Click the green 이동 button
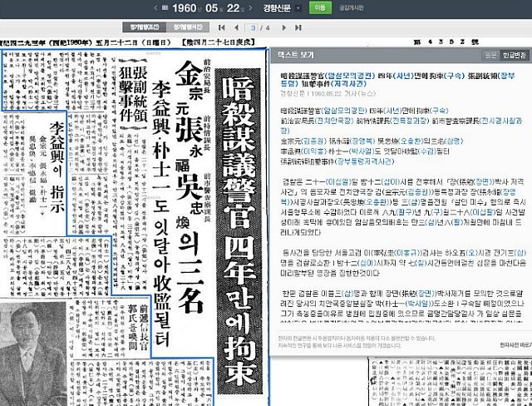 pyautogui.click(x=320, y=7)
